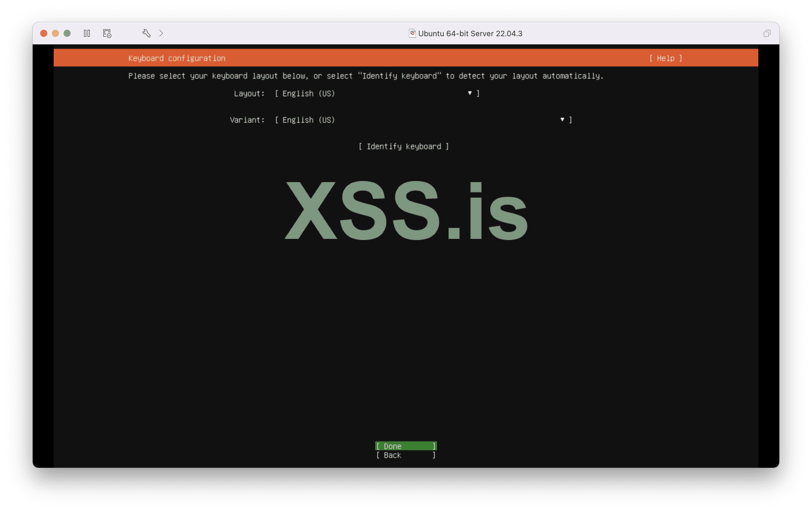
Task: Pause the virtual machine
Action: [x=87, y=33]
